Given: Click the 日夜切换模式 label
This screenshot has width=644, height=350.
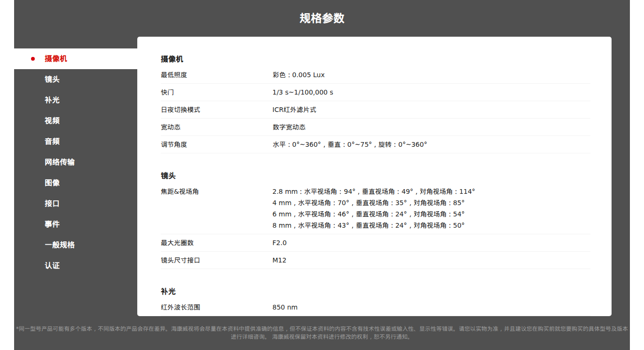Looking at the screenshot, I should point(181,110).
